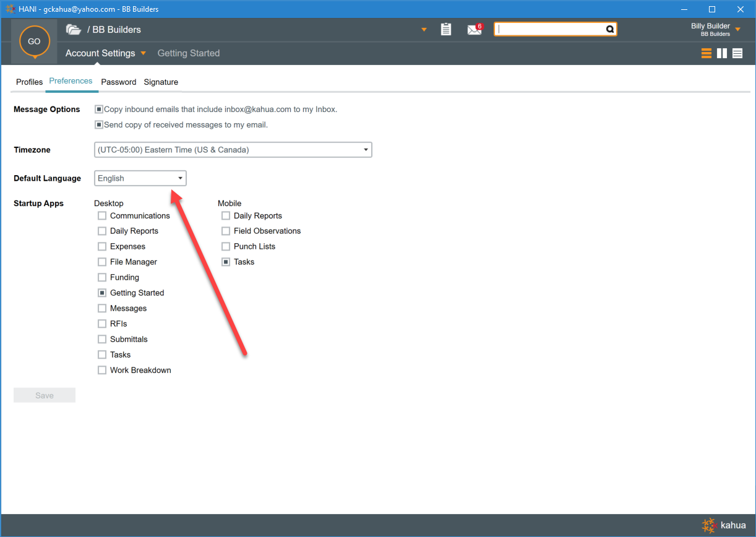Click the orange GO circle button
The height and width of the screenshot is (537, 756).
[x=34, y=41]
